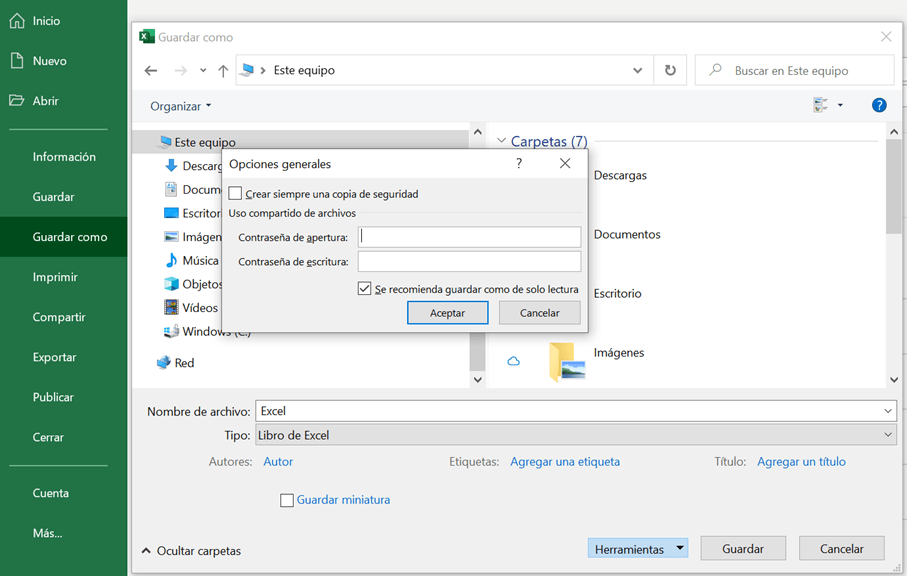Image resolution: width=907 pixels, height=576 pixels.
Task: Expand the Tipo file format dropdown
Action: (x=888, y=436)
